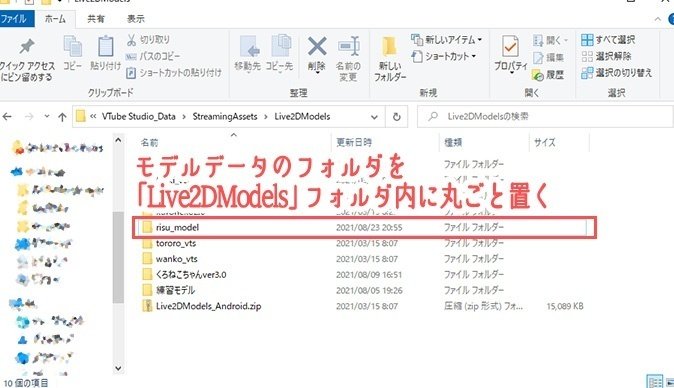Click the Delete (削除) X icon
This screenshot has width=674, height=388.
tap(317, 46)
